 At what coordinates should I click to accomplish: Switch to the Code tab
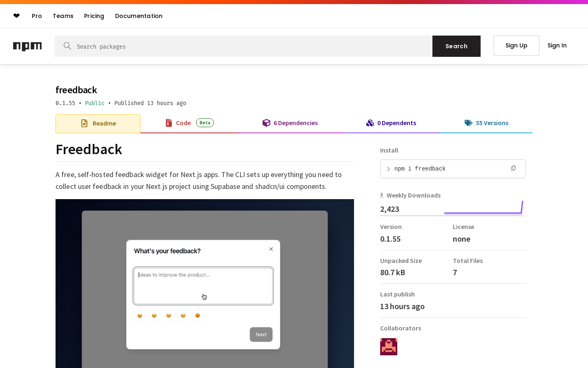189,123
